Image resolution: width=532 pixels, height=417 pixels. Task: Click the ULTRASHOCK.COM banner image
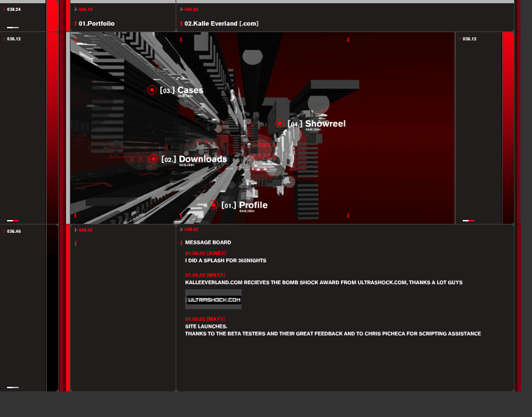[213, 299]
